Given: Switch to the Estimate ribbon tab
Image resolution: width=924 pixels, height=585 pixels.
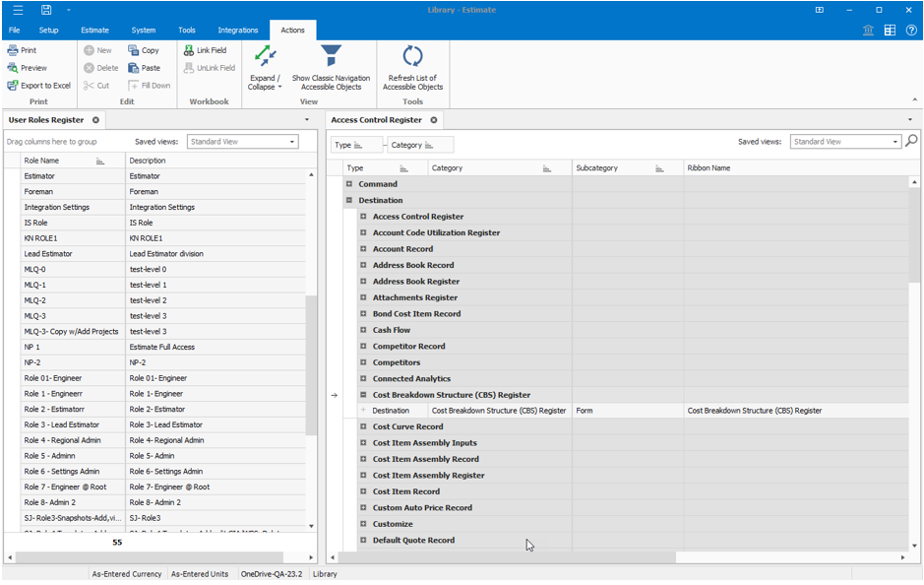Looking at the screenshot, I should tap(94, 31).
